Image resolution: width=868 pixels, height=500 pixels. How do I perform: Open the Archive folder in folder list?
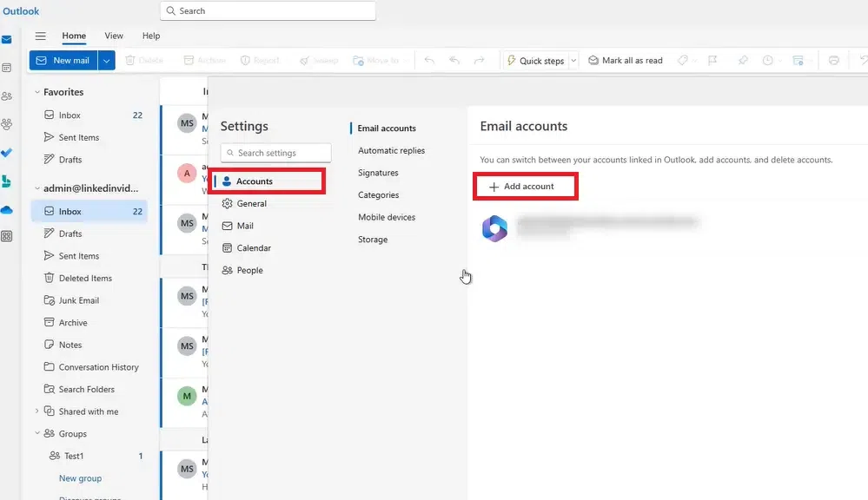[89, 322]
